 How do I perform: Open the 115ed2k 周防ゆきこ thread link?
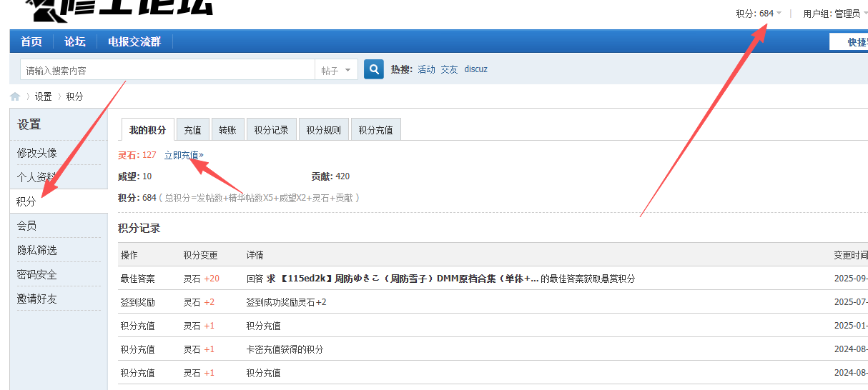(x=403, y=279)
